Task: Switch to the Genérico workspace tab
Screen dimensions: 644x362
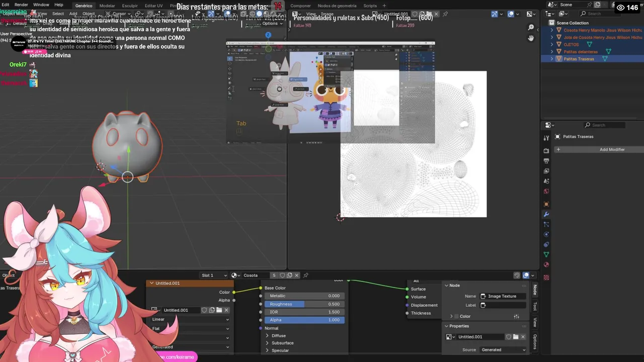Action: (x=84, y=6)
